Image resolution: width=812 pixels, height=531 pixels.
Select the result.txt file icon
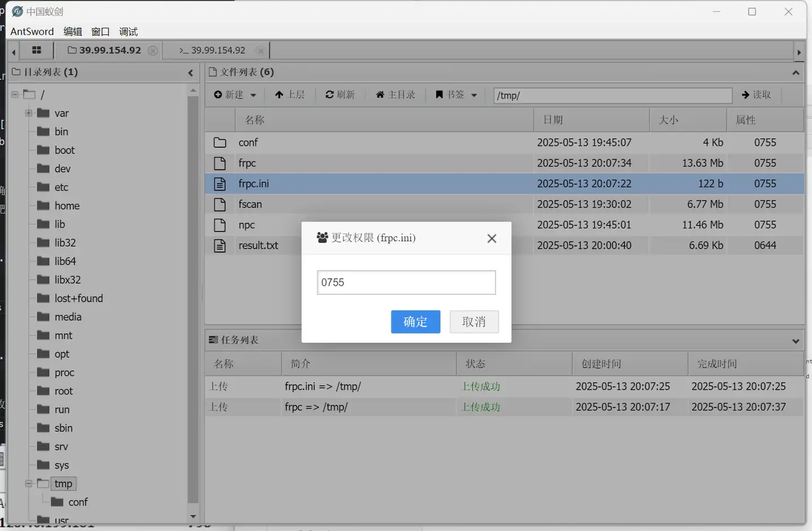(220, 246)
